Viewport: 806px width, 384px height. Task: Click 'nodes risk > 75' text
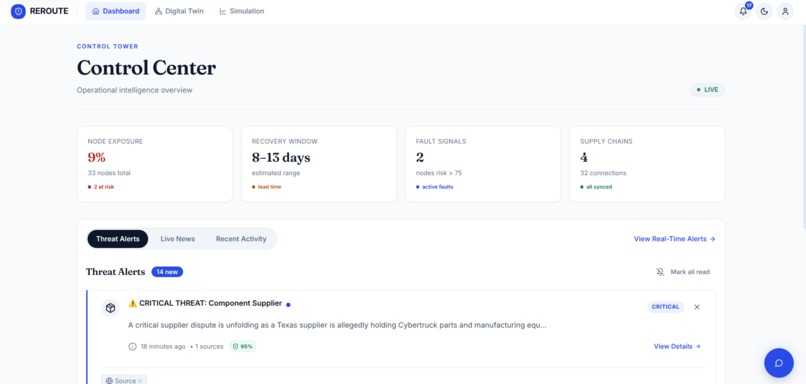point(439,173)
